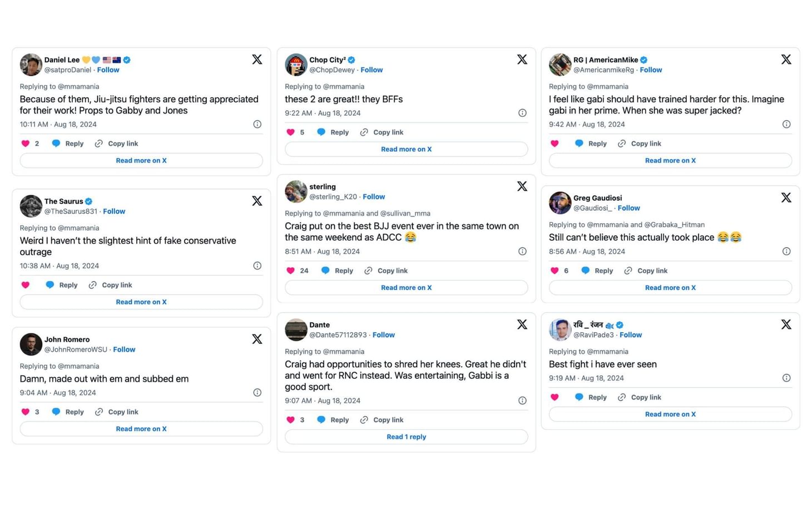
Task: Click info icon on sterling's tweet
Action: pyautogui.click(x=522, y=251)
